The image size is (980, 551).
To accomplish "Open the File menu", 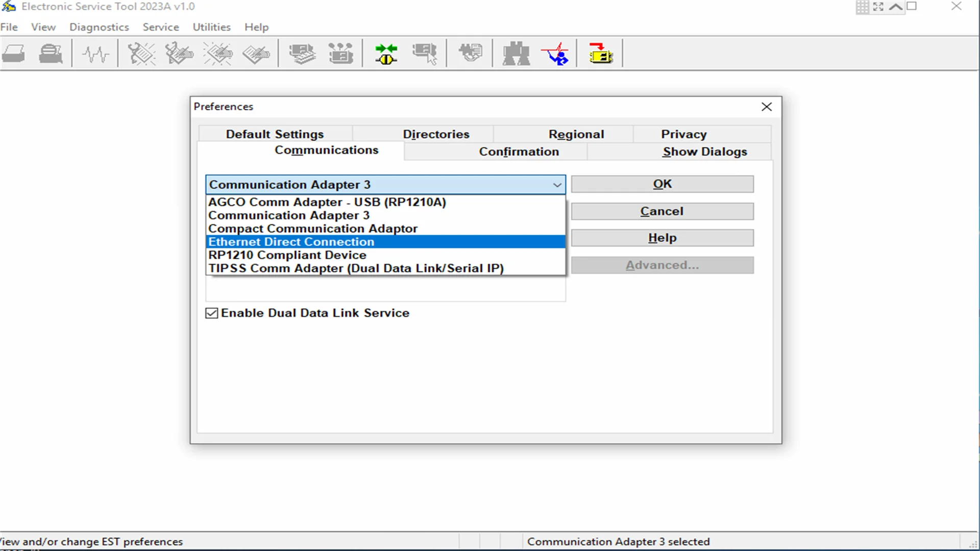I will pyautogui.click(x=9, y=27).
